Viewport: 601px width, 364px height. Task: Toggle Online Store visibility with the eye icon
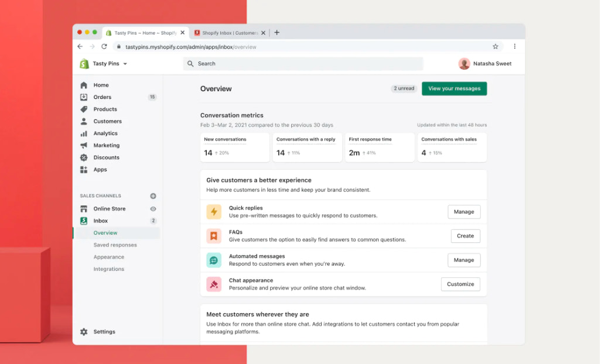(153, 208)
